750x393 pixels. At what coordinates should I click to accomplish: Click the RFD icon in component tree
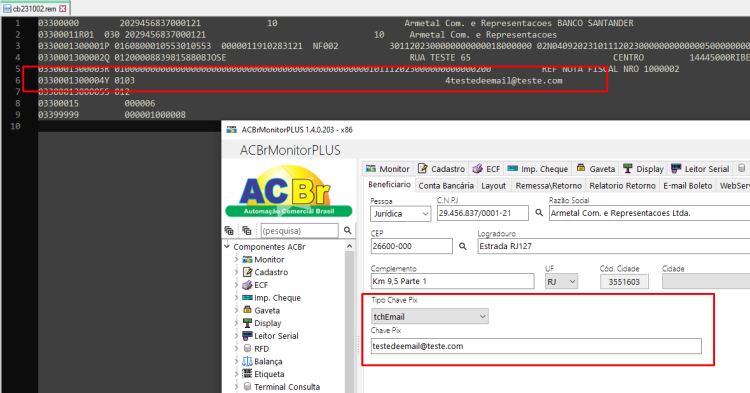pos(247,349)
